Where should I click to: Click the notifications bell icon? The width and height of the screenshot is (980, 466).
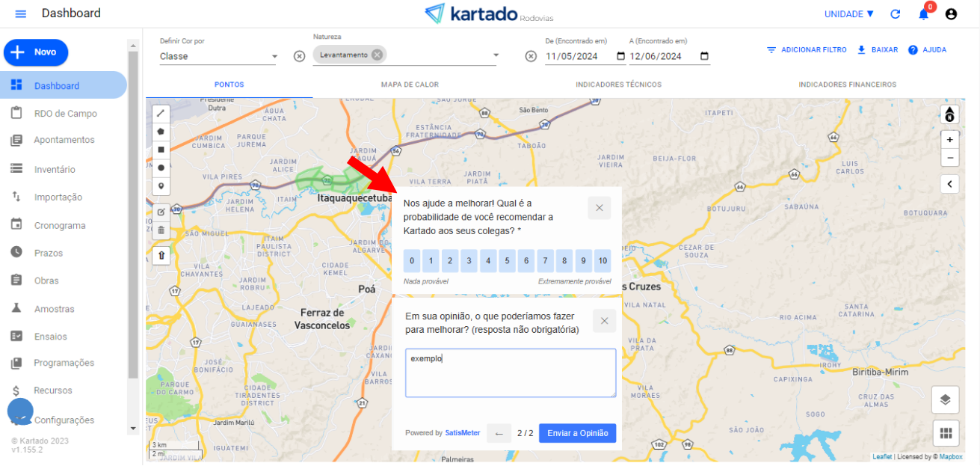coord(924,13)
